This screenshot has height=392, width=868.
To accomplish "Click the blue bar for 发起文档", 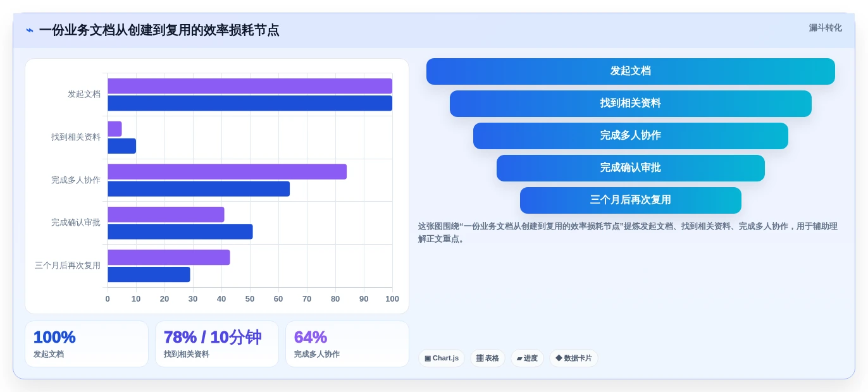I will [250, 103].
